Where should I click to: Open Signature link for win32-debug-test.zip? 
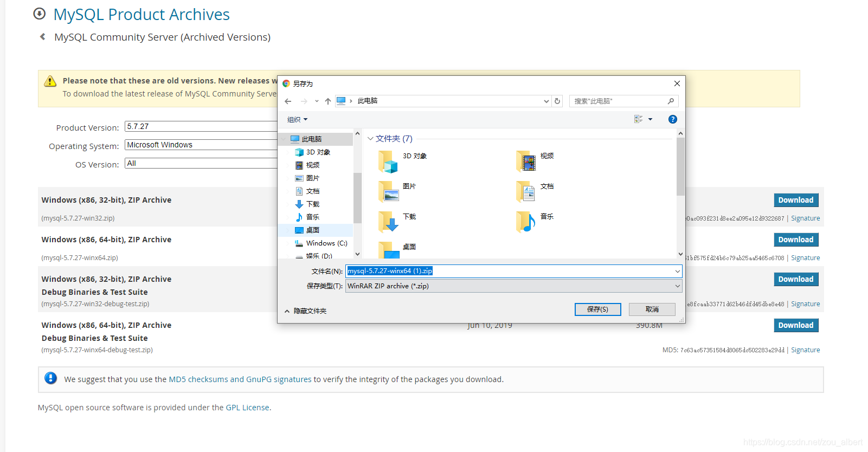805,304
